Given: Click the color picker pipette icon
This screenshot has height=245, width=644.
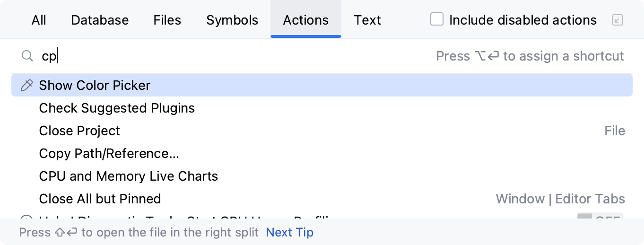Looking at the screenshot, I should click(x=27, y=86).
